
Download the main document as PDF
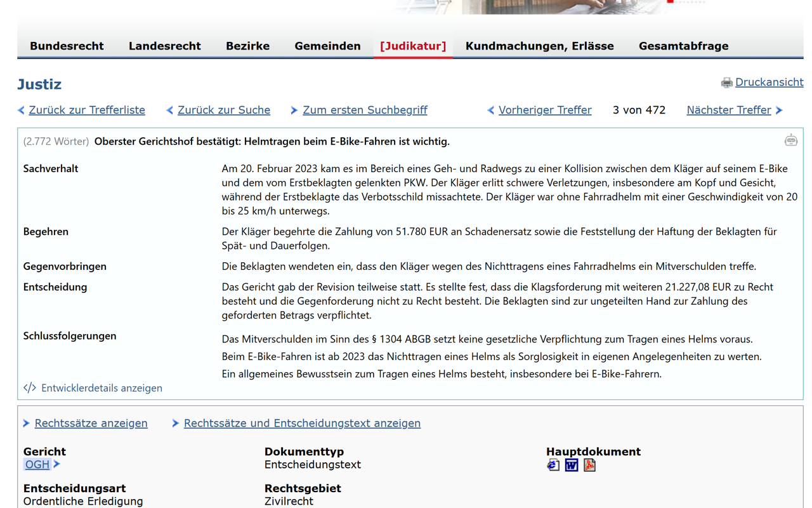click(x=590, y=465)
